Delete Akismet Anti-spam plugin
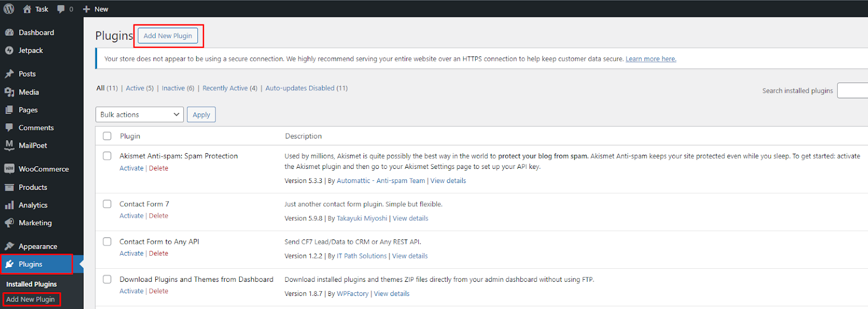Viewport: 868px width, 309px height. point(158,168)
